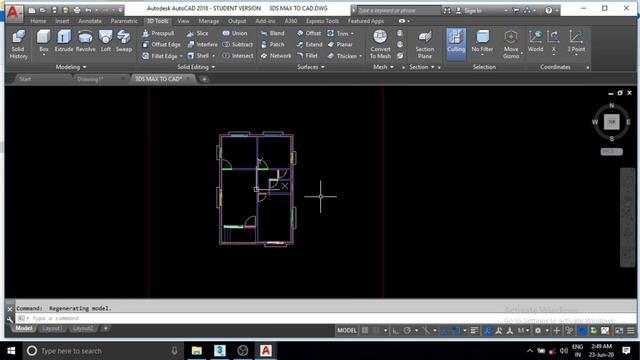Activate the Presspull tool
Image resolution: width=640 pixels, height=360 pixels.
(x=158, y=33)
